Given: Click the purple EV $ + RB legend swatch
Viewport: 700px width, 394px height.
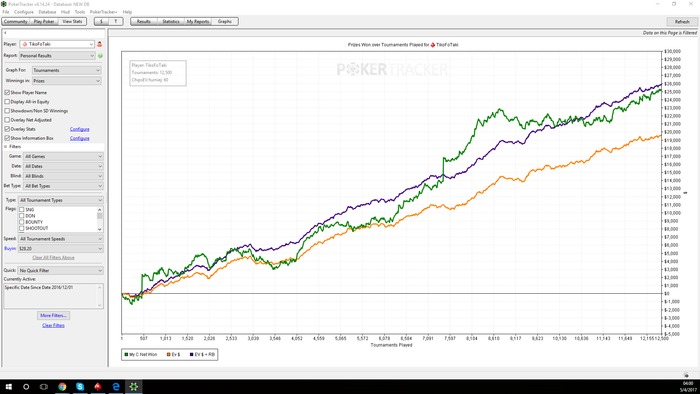Looking at the screenshot, I should click(x=192, y=355).
